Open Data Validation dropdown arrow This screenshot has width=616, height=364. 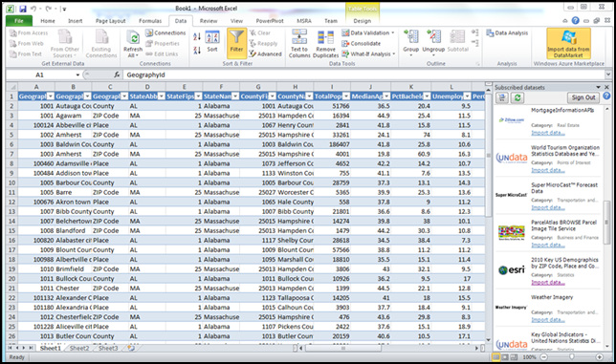pos(393,32)
